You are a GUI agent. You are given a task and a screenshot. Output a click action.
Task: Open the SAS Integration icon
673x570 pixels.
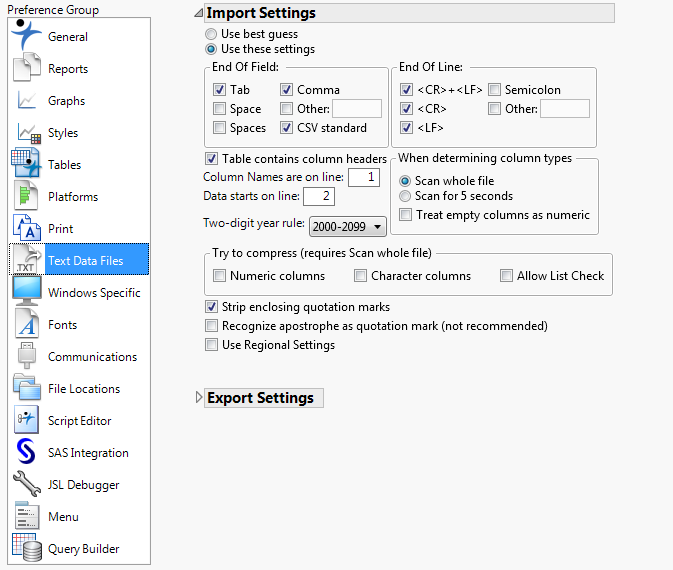(x=26, y=453)
